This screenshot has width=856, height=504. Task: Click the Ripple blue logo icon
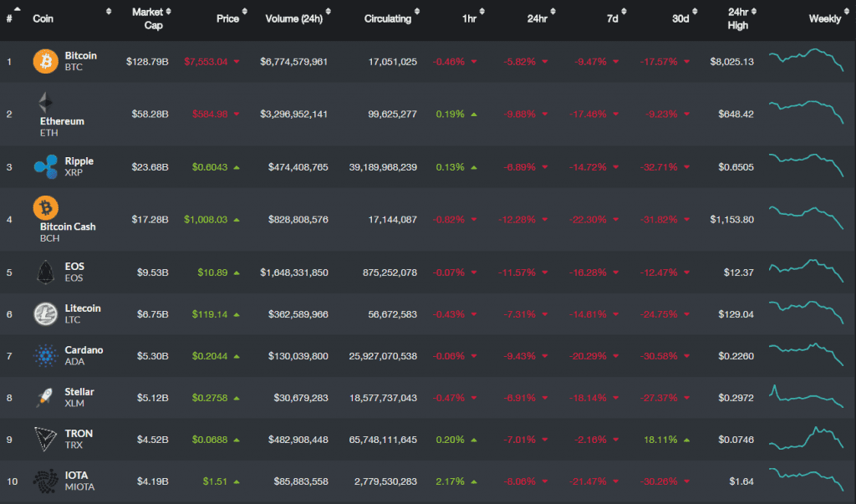pos(45,166)
